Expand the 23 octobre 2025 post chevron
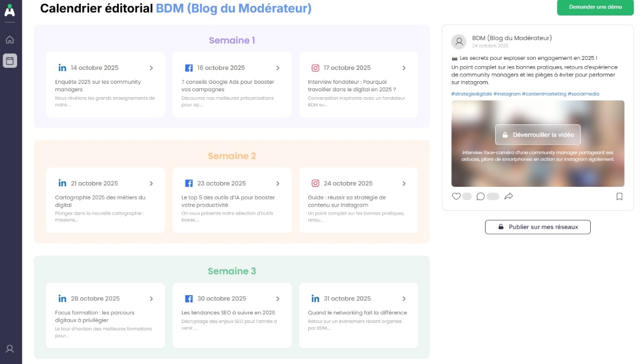Viewport: 641px width, 364px height. pos(278,184)
